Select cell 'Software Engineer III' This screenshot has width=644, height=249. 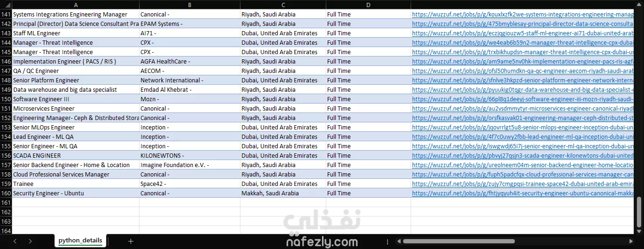point(76,99)
